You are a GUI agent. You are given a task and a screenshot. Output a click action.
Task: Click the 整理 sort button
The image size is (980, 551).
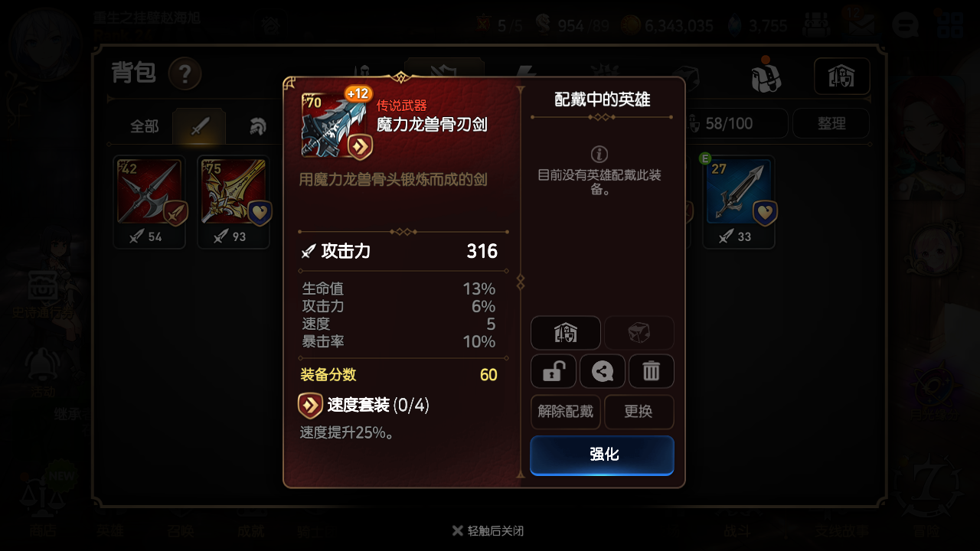point(831,123)
